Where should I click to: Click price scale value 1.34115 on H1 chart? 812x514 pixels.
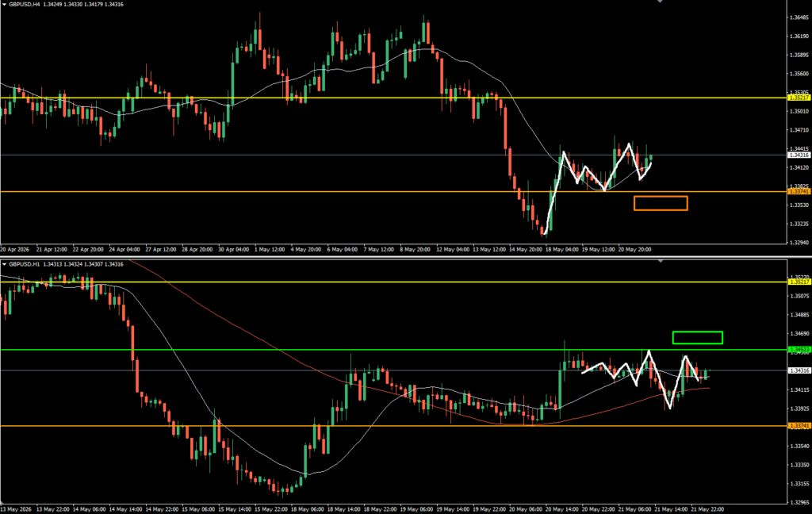click(x=799, y=389)
